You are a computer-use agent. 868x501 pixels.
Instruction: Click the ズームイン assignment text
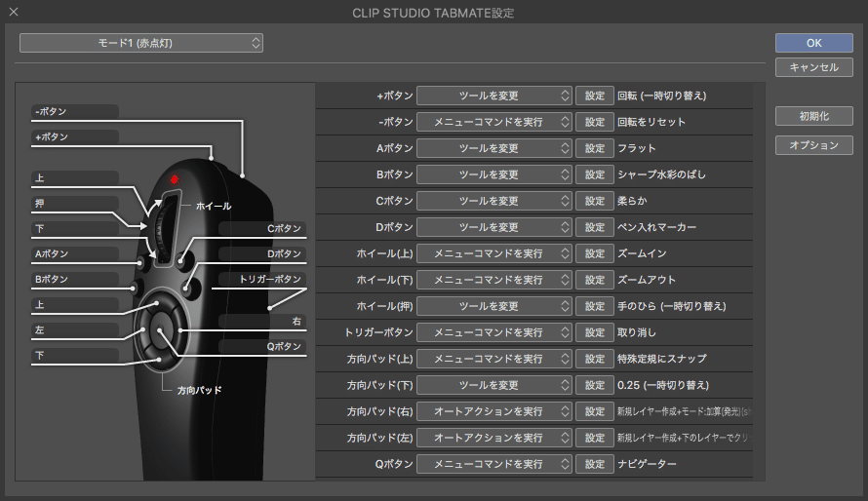642,253
